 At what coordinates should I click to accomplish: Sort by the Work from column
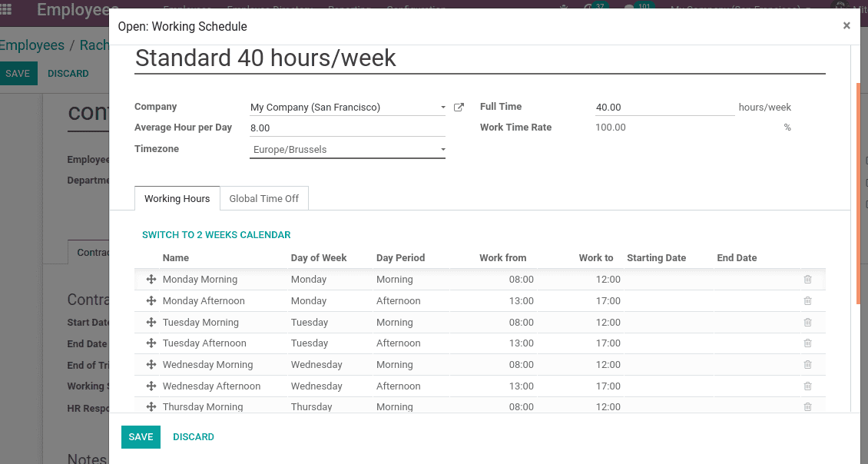pos(502,258)
